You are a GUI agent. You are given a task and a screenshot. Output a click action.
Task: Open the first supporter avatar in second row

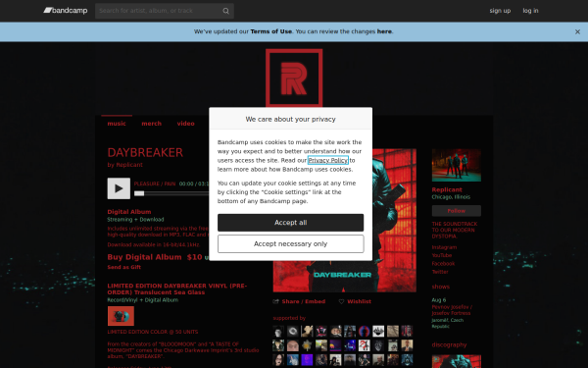(x=278, y=345)
